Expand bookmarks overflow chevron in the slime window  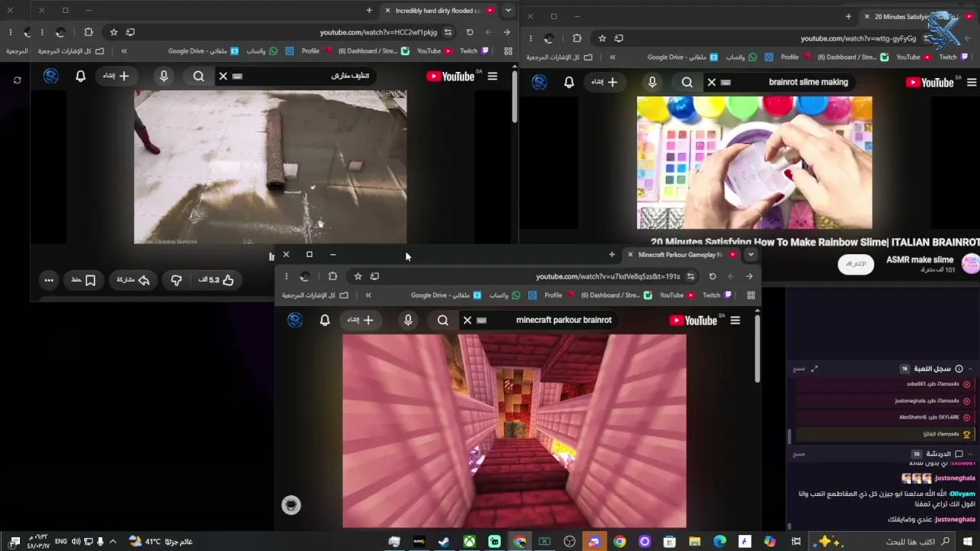(612, 57)
